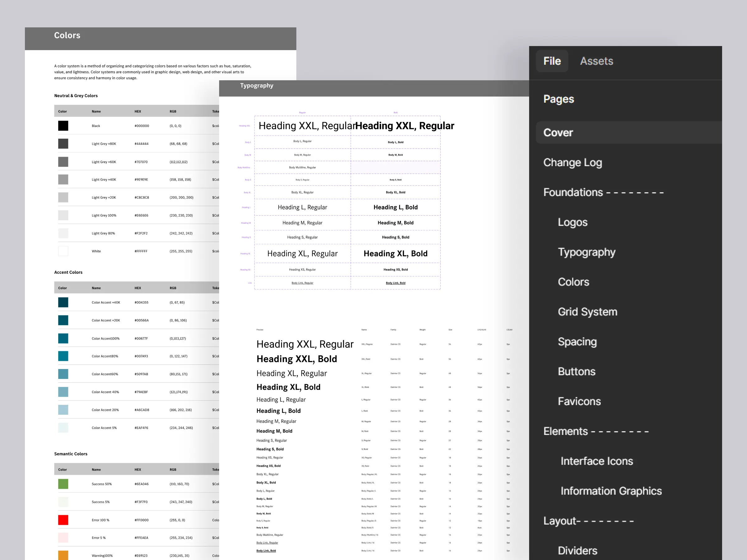Select the Logos page
Screen dimensions: 747x560
pyautogui.click(x=572, y=222)
